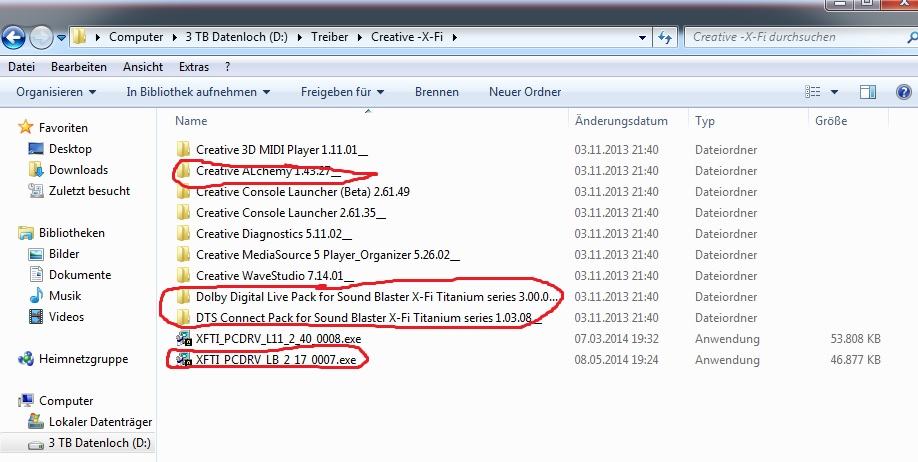This screenshot has width=918, height=462.
Task: Click the installer icon of XFTI_PCDRV_LB_2_17_0007.exe
Action: coord(184,360)
